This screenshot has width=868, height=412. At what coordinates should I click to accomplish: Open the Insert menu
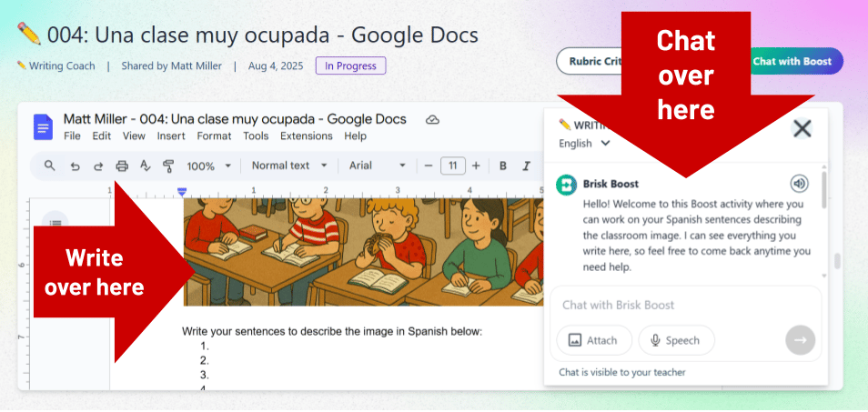point(171,136)
